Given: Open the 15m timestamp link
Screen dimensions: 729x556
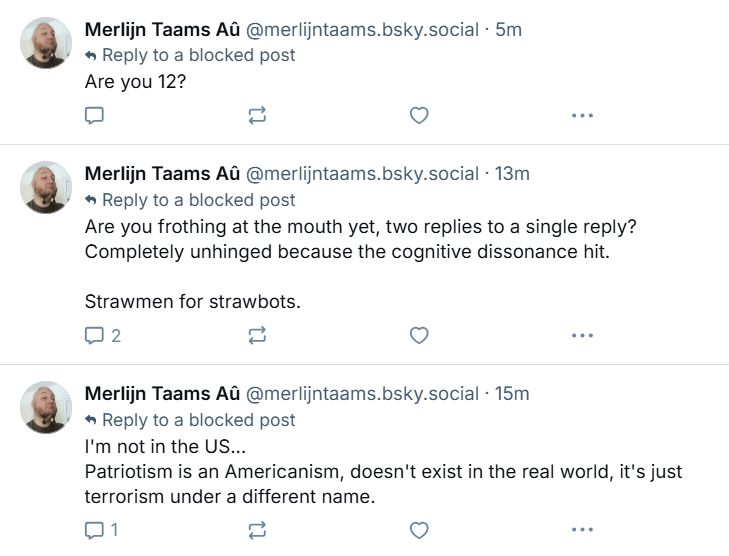Looking at the screenshot, I should point(512,394).
